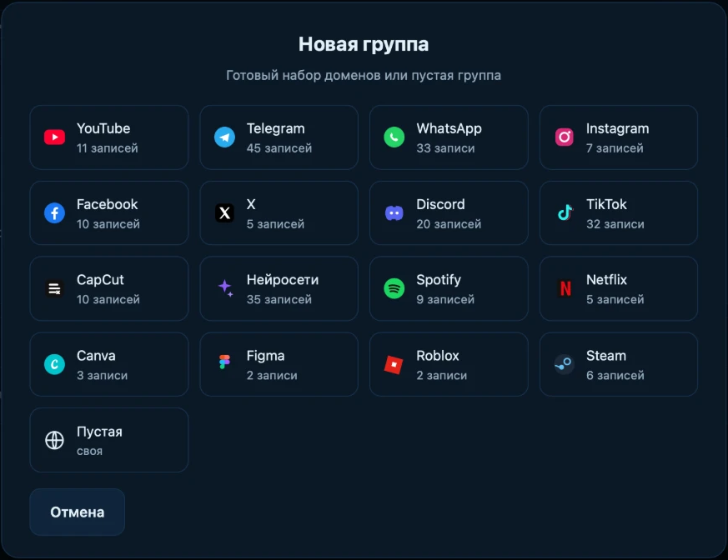Click the "6 записей" text under Steam
Image resolution: width=728 pixels, height=560 pixels.
coord(615,375)
